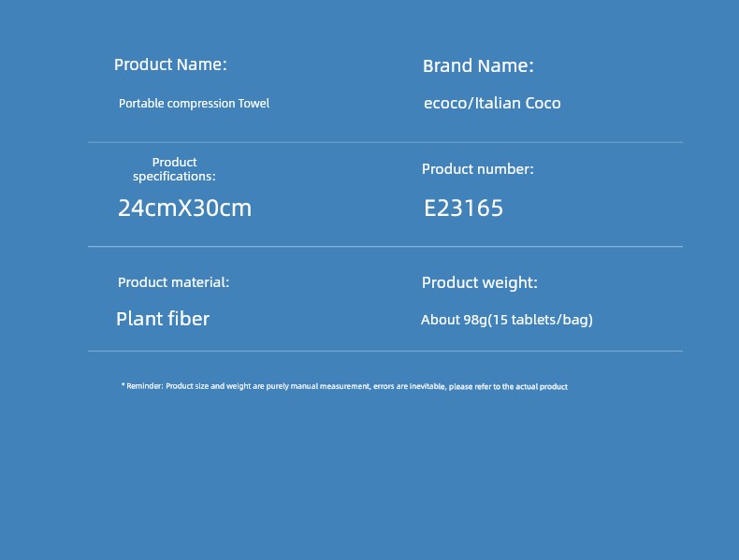Click "Italian Coco" in the brand value
The image size is (739, 560).
pos(518,104)
